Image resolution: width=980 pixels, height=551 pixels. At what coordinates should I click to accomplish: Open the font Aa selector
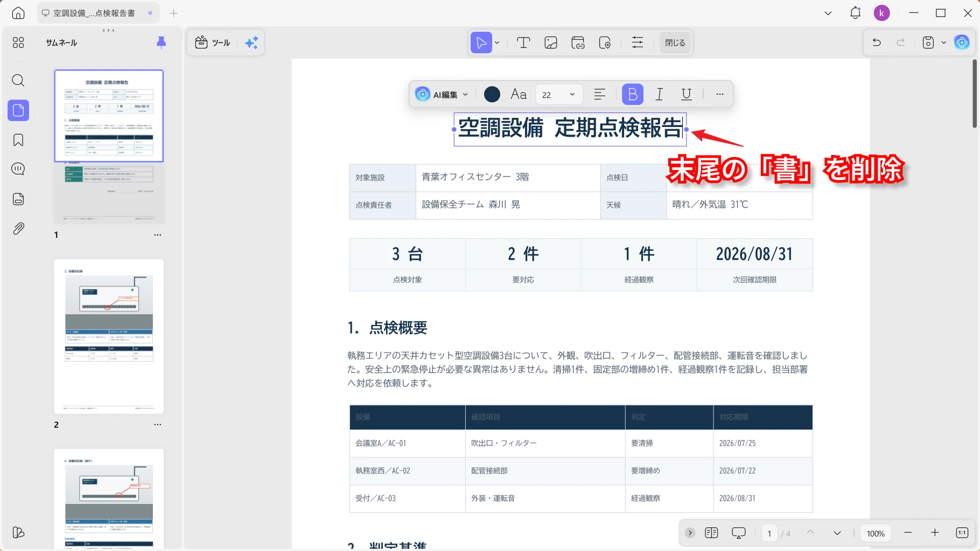point(519,94)
